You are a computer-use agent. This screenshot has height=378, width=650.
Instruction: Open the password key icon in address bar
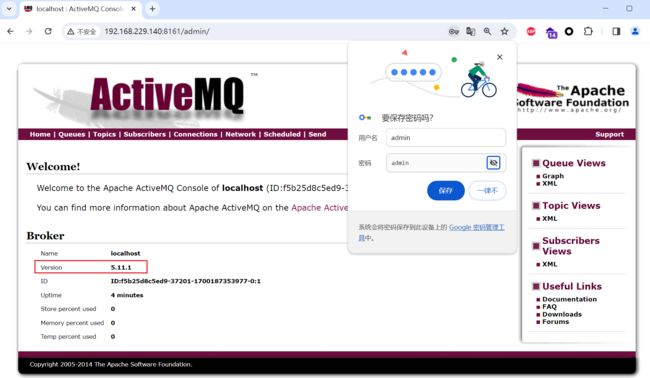point(454,32)
